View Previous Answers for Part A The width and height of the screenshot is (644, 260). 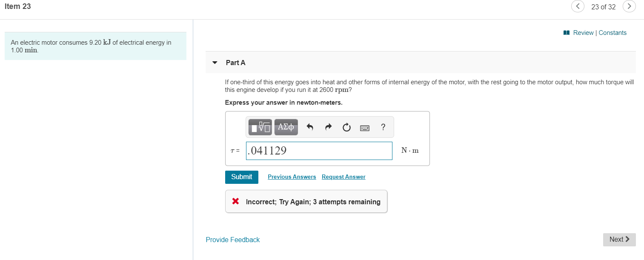coord(292,177)
